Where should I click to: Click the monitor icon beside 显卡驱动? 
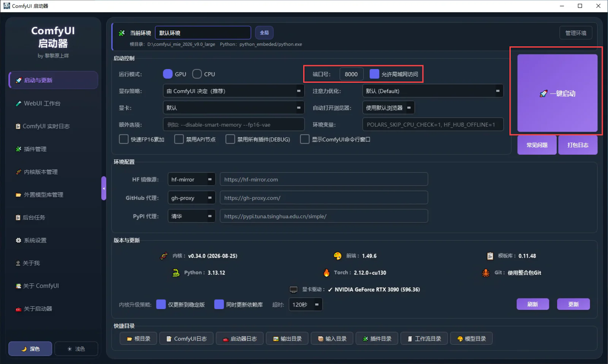coord(293,290)
